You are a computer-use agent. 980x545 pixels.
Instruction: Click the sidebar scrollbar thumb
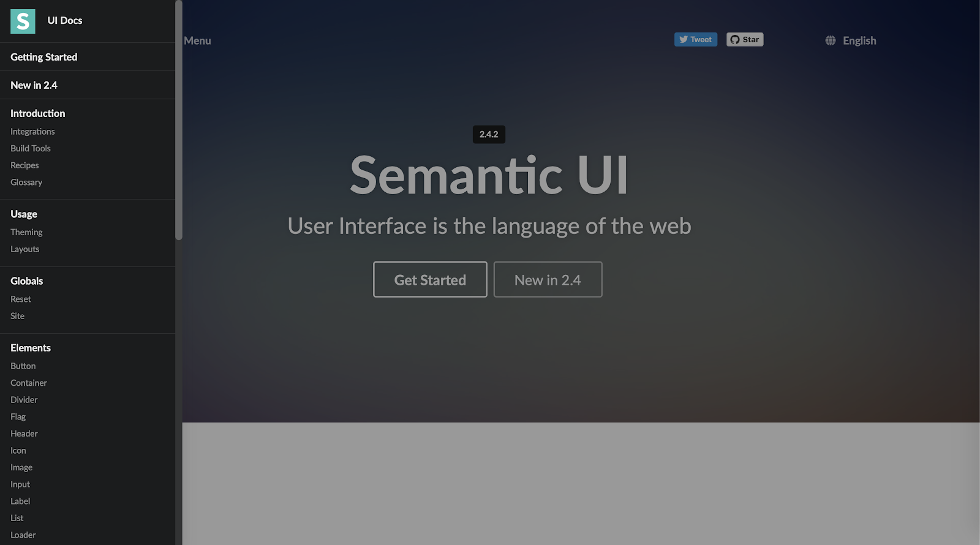179,120
